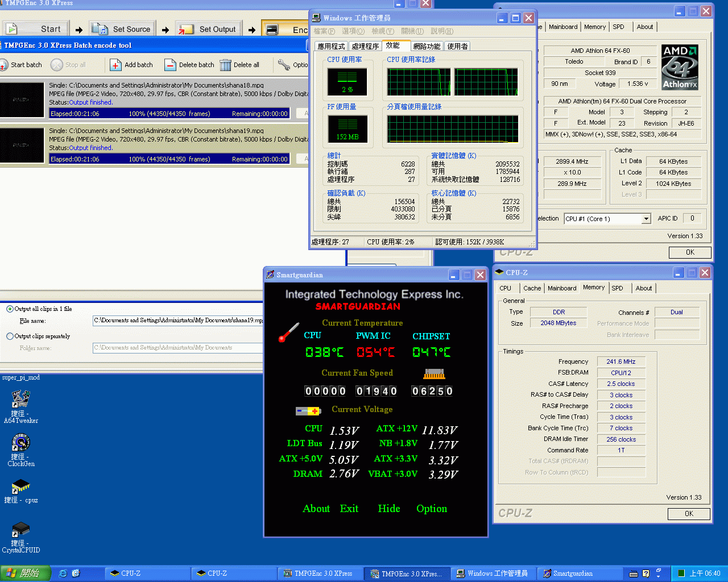Click the shana18.mpg progress bar
728x582 pixels.
point(169,114)
